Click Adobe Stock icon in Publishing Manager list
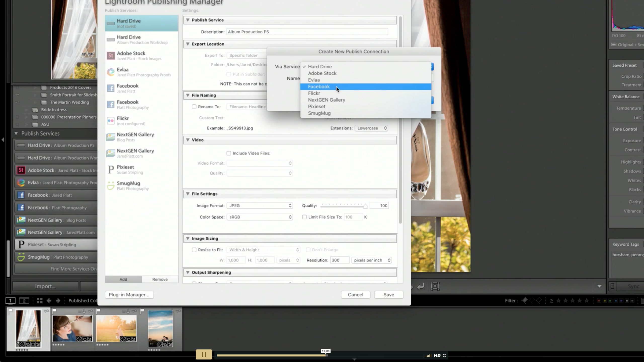644x362 pixels. pyautogui.click(x=111, y=56)
